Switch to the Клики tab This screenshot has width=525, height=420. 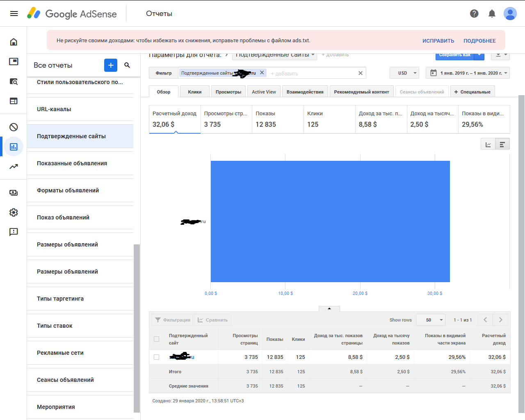[x=194, y=92]
